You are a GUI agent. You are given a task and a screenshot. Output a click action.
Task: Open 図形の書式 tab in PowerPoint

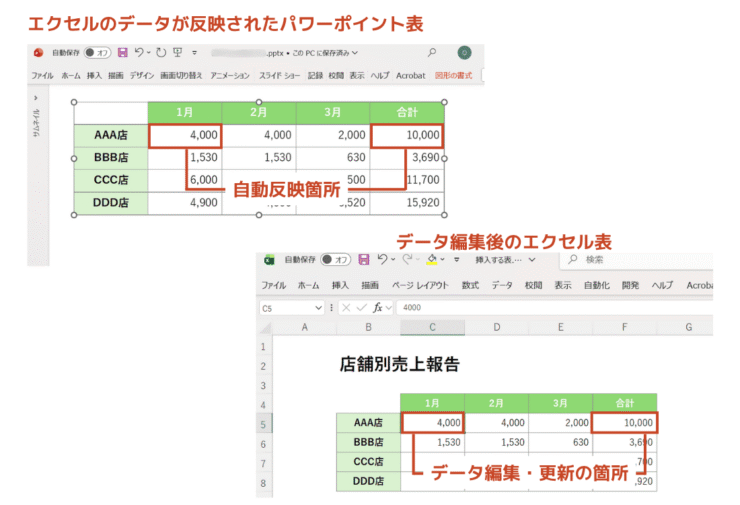pyautogui.click(x=454, y=76)
